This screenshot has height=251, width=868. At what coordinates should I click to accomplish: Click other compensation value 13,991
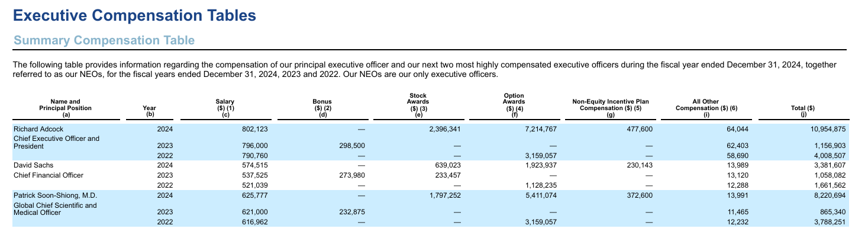[738, 195]
